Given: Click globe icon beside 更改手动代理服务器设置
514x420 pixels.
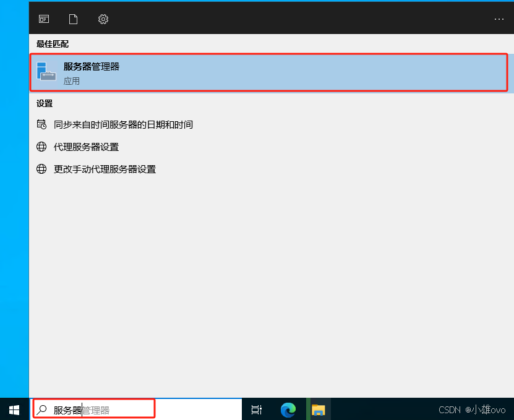Looking at the screenshot, I should [x=41, y=169].
